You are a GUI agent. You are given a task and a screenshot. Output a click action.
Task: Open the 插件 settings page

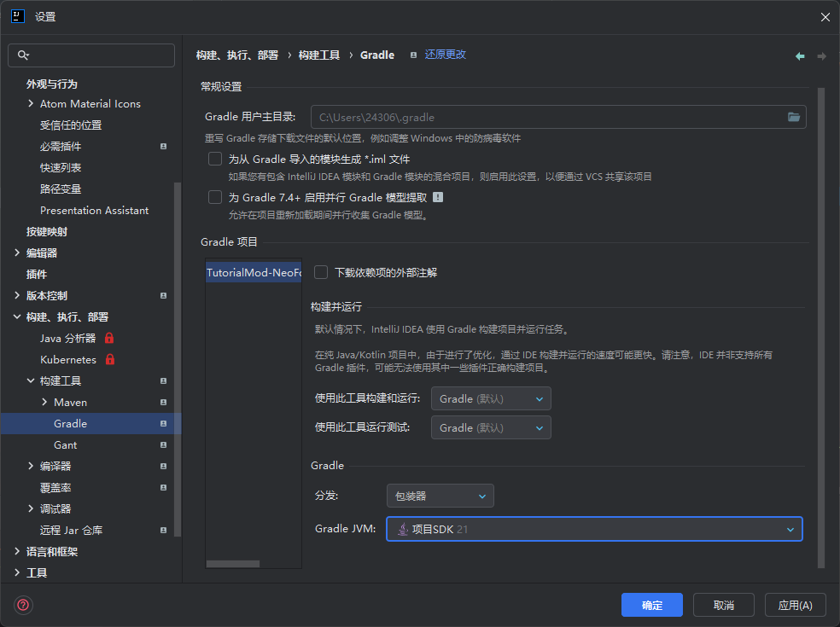37,274
